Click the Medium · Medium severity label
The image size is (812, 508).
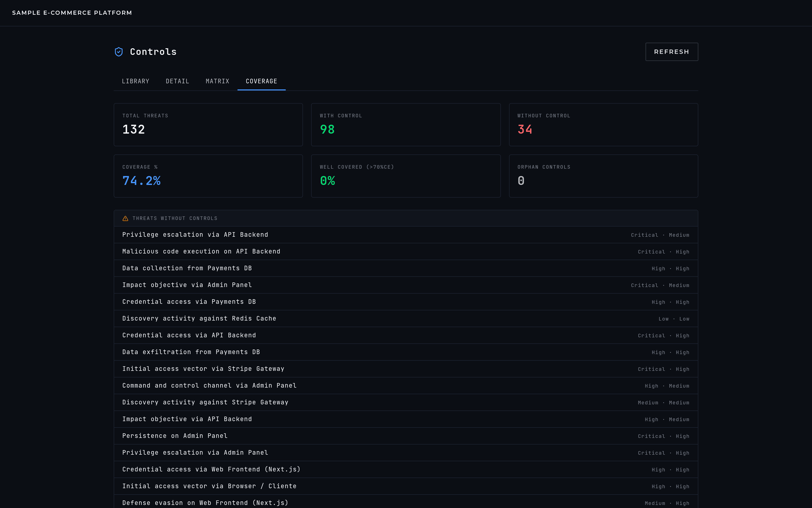pos(664,403)
